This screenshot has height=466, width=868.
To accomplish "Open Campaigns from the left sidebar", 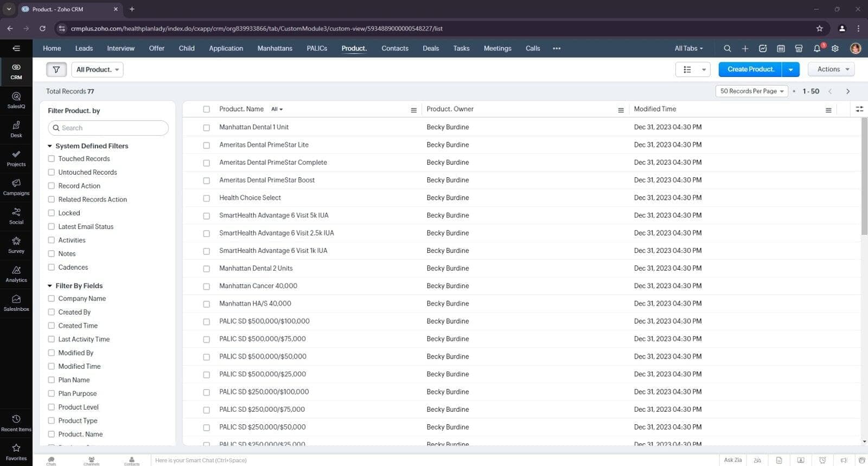I will (x=16, y=187).
